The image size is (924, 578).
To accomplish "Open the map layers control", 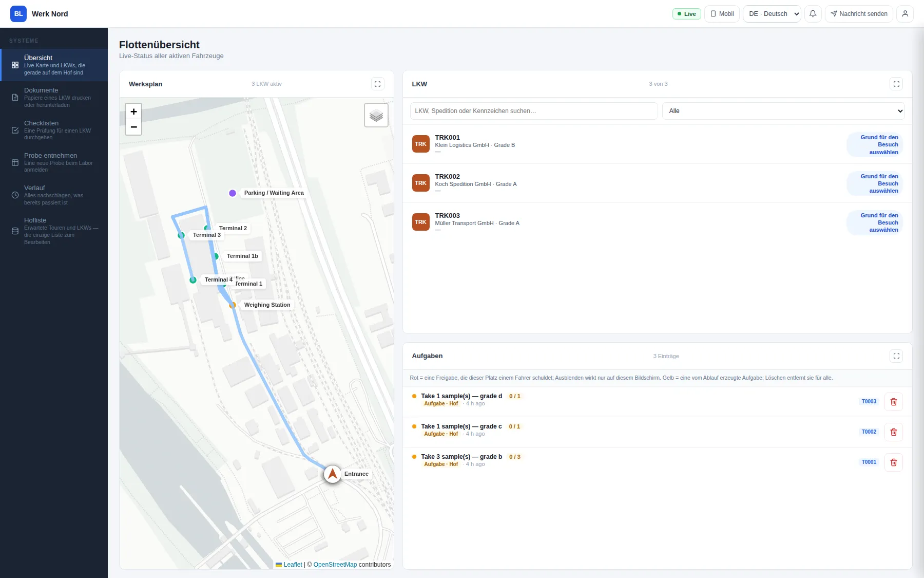I will pyautogui.click(x=376, y=115).
